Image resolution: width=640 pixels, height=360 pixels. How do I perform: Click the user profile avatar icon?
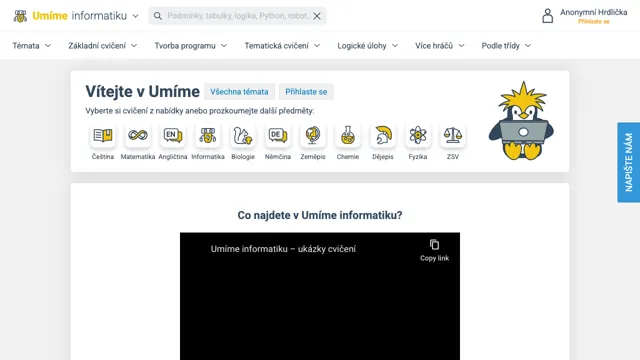click(547, 16)
